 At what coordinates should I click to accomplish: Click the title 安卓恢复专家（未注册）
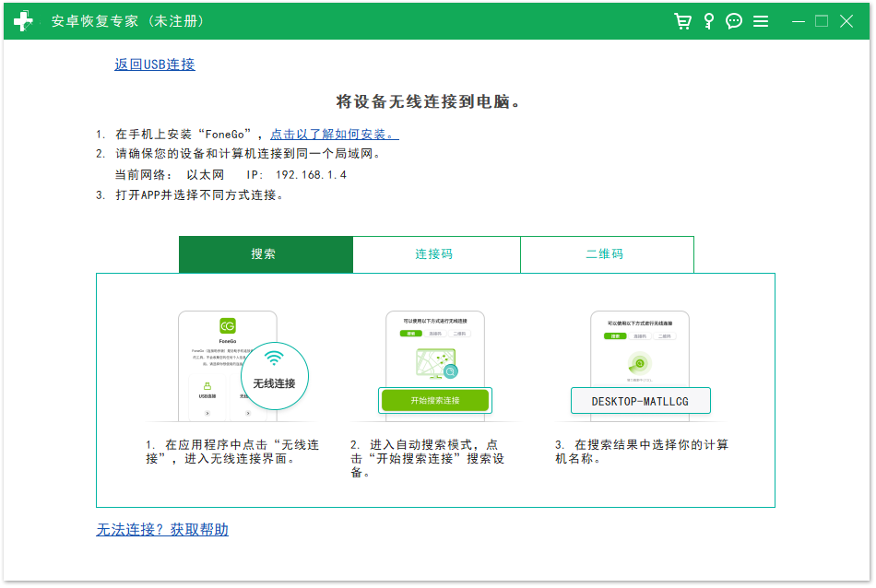(x=128, y=21)
